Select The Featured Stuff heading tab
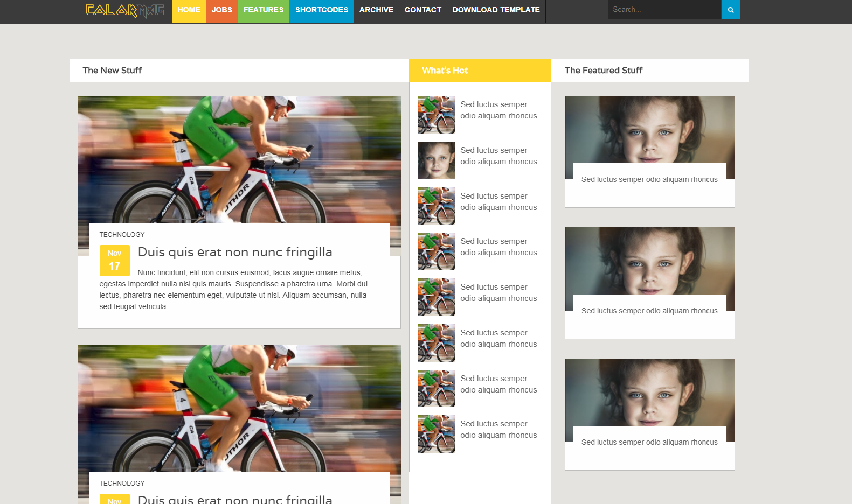This screenshot has height=504, width=852. pos(603,71)
